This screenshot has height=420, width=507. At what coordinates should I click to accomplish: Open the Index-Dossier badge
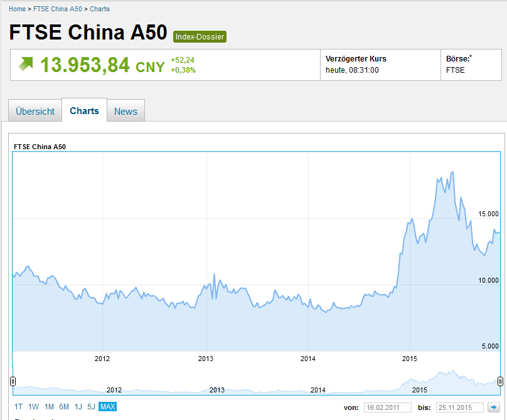(200, 36)
